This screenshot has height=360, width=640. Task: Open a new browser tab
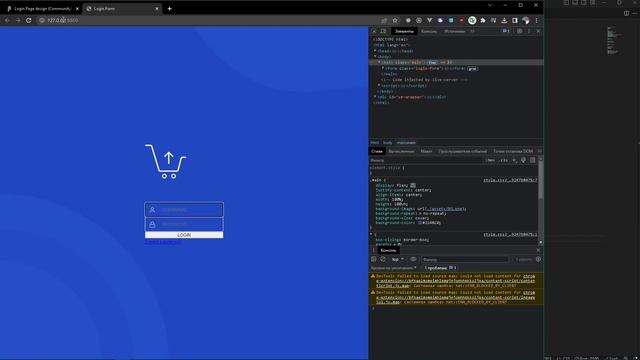169,9
